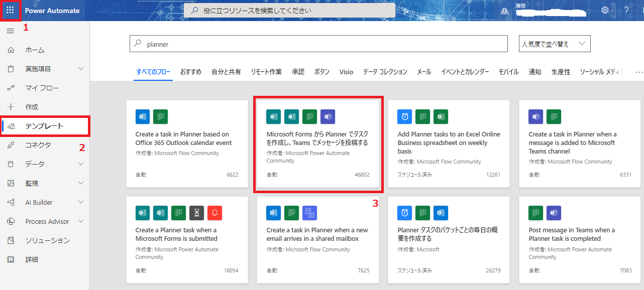Image resolution: width=644 pixels, height=290 pixels.
Task: Select the すべてのフロー tab
Action: 154,72
